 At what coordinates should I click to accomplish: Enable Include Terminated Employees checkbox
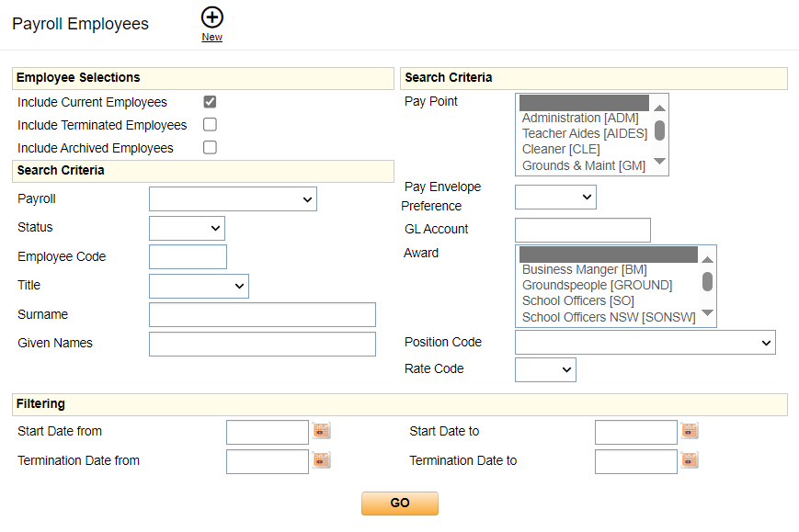210,125
